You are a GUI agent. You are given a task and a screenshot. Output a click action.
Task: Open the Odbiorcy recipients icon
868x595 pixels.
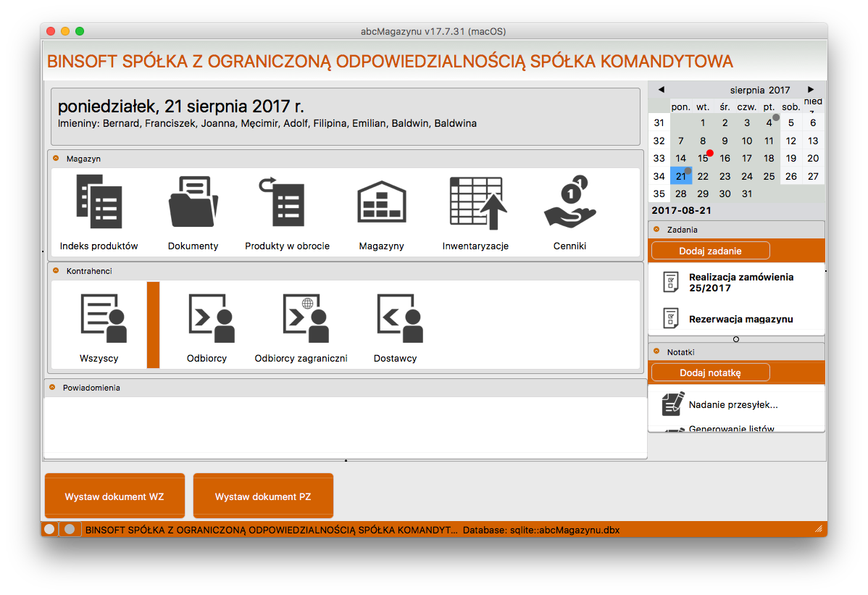(x=207, y=318)
